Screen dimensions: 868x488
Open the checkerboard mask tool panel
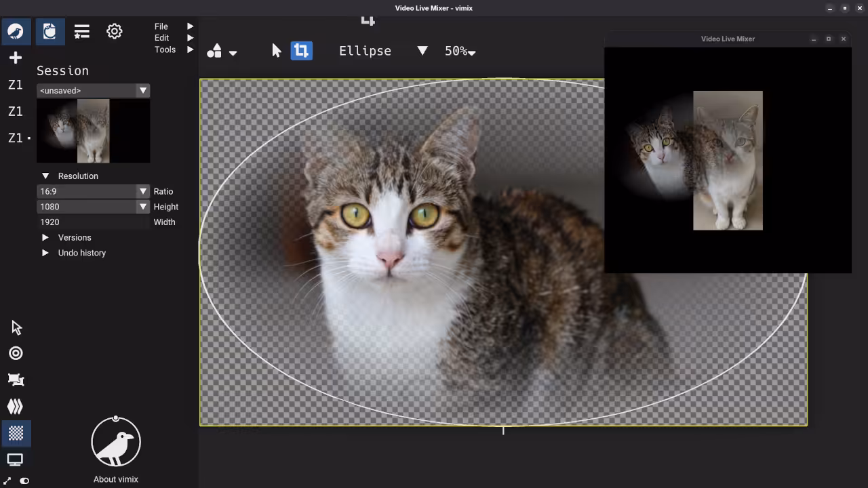(x=16, y=434)
